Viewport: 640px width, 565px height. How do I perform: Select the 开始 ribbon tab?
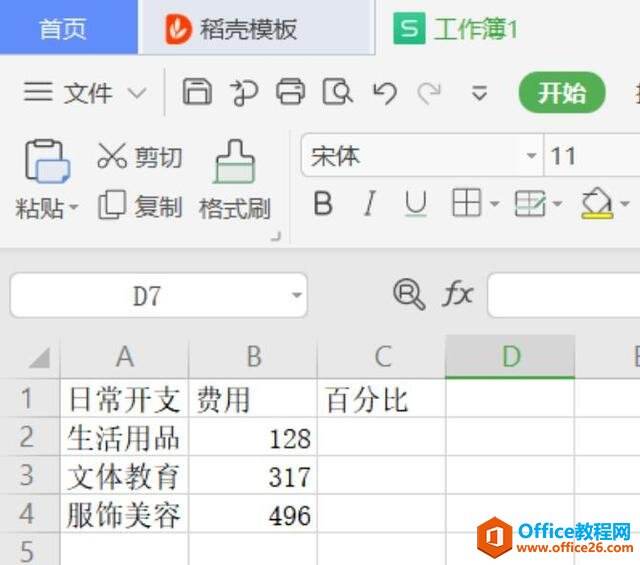[562, 93]
